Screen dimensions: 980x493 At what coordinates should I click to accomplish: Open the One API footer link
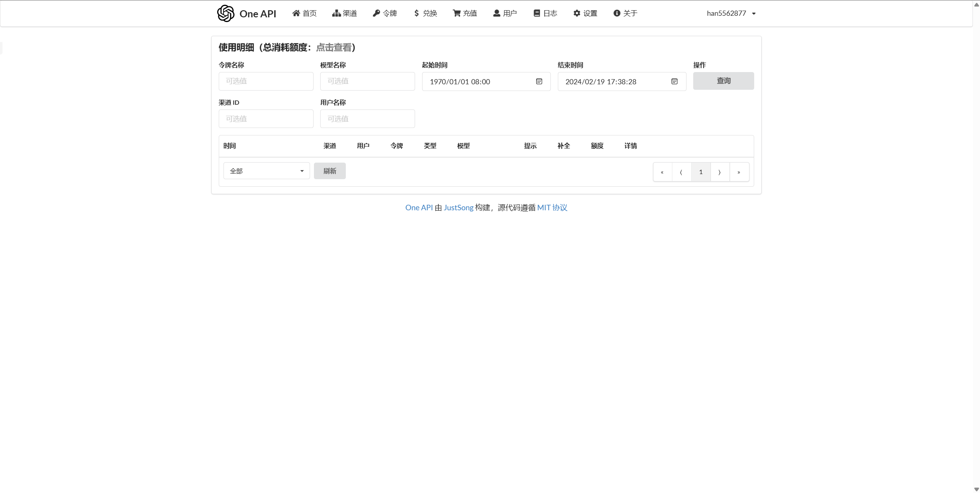419,208
